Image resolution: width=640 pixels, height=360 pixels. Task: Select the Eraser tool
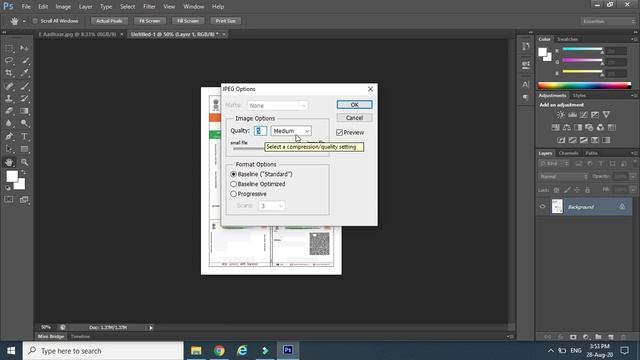(x=9, y=111)
